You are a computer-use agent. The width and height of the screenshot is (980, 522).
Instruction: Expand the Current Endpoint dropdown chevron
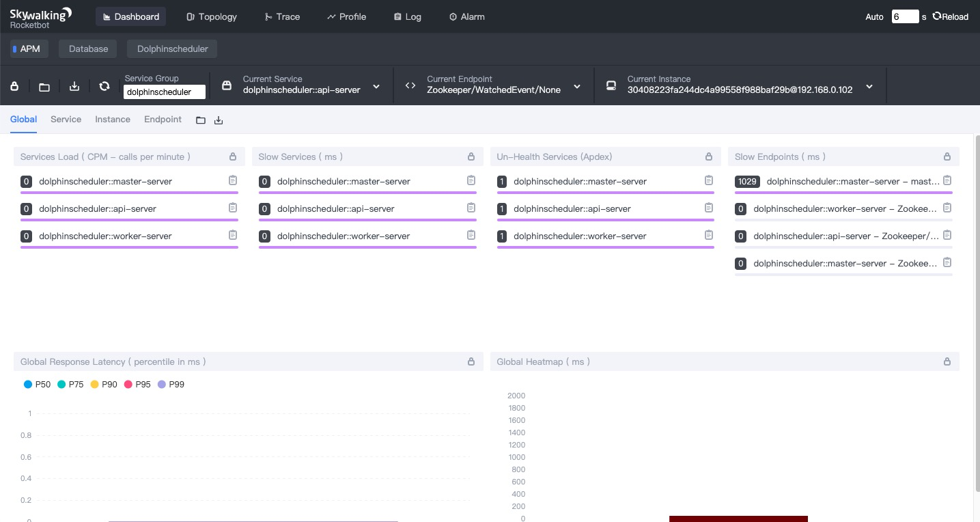[577, 87]
